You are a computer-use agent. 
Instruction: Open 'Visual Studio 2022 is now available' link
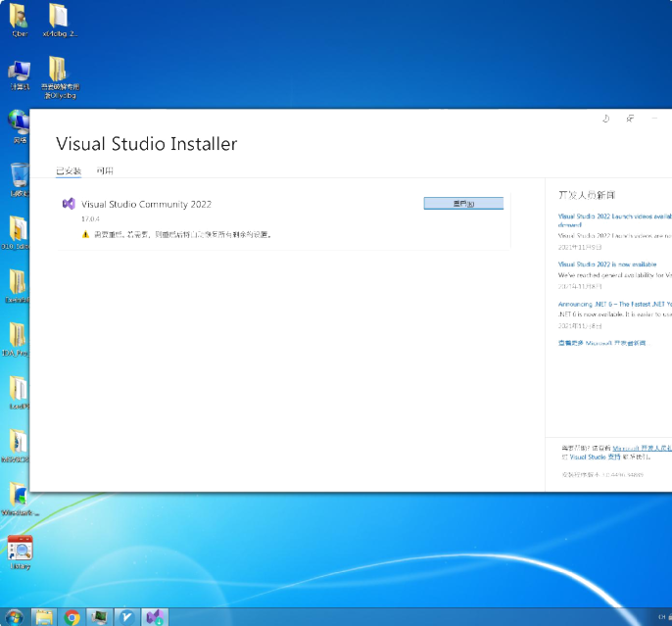[607, 265]
